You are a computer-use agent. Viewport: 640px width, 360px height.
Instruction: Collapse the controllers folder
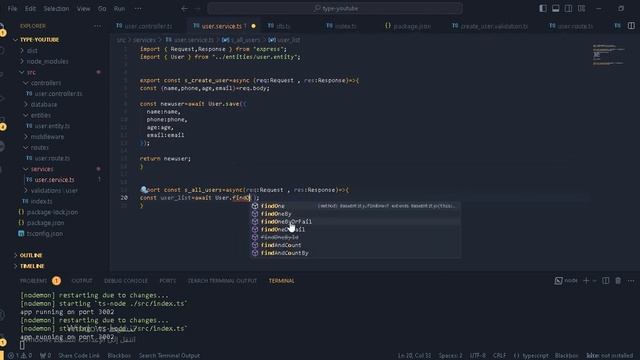tap(46, 83)
